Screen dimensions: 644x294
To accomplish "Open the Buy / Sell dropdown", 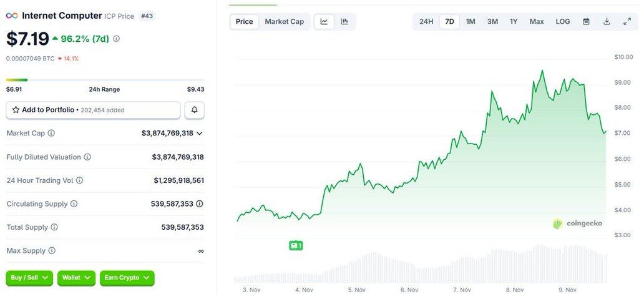I will pos(29,277).
